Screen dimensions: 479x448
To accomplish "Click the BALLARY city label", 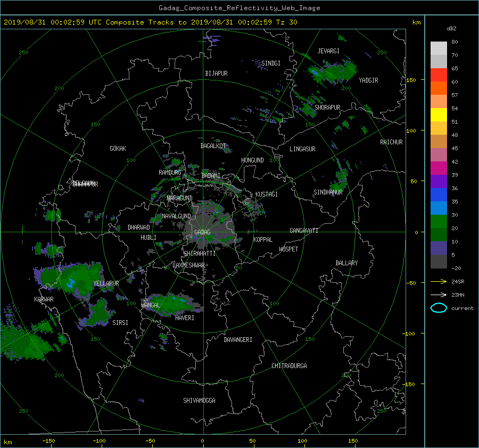I will pos(346,263).
